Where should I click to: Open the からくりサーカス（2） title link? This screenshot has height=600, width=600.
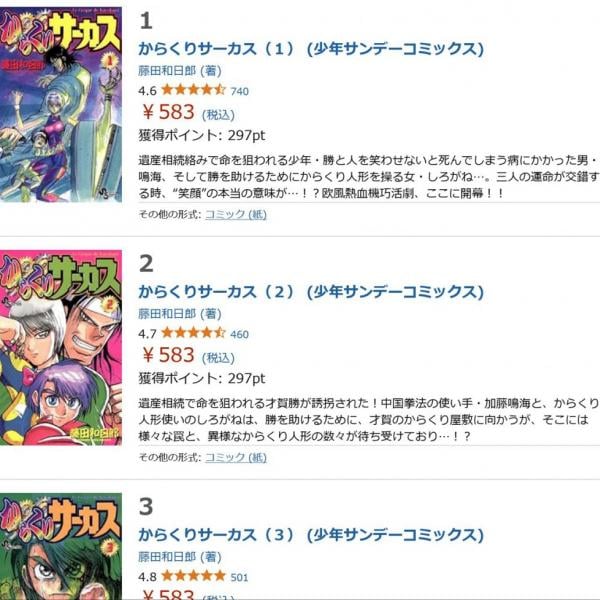click(x=311, y=292)
